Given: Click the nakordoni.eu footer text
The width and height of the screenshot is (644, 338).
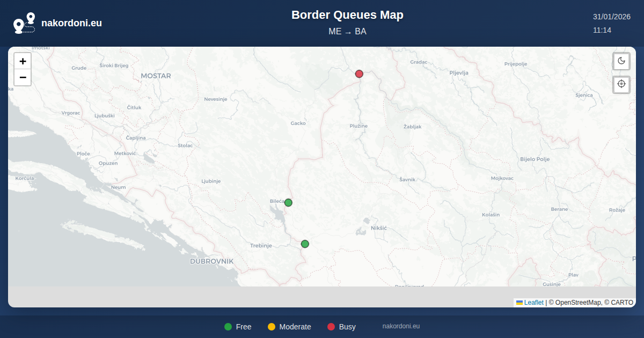Looking at the screenshot, I should [x=401, y=326].
